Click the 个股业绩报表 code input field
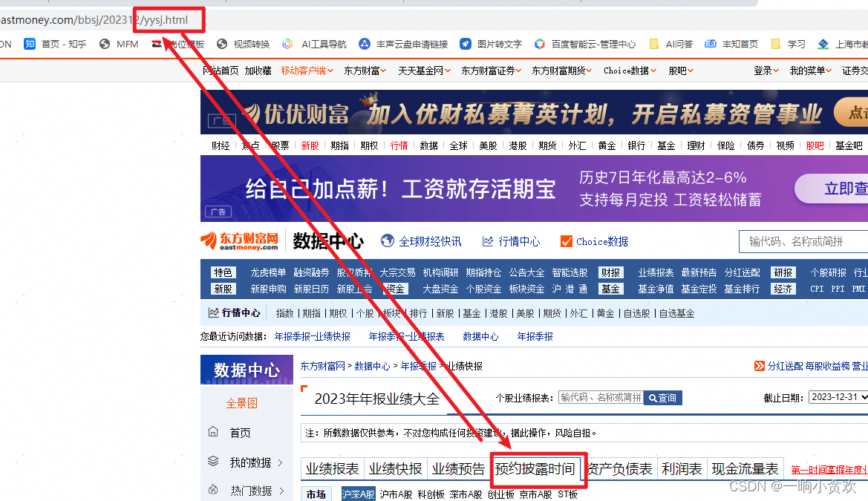The image size is (868, 501). coord(601,398)
